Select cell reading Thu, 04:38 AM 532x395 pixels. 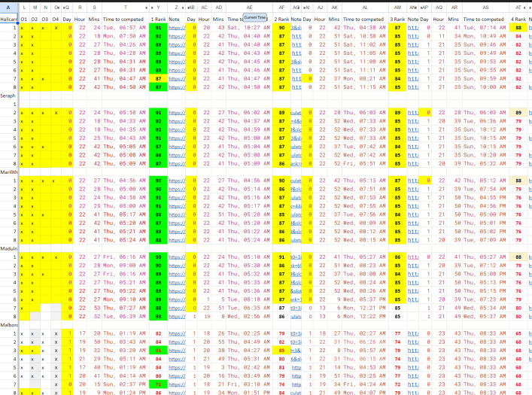point(365,28)
